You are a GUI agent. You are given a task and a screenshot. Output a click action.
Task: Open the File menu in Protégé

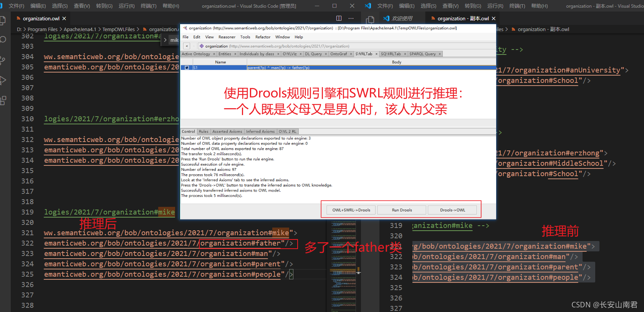point(185,37)
